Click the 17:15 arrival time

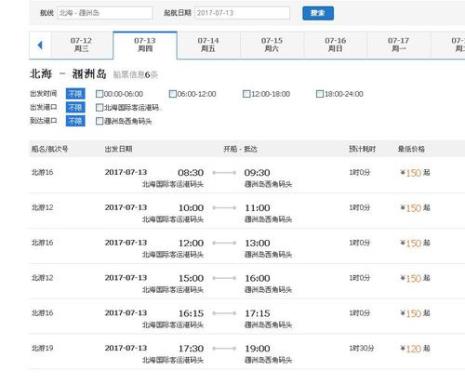click(x=257, y=313)
